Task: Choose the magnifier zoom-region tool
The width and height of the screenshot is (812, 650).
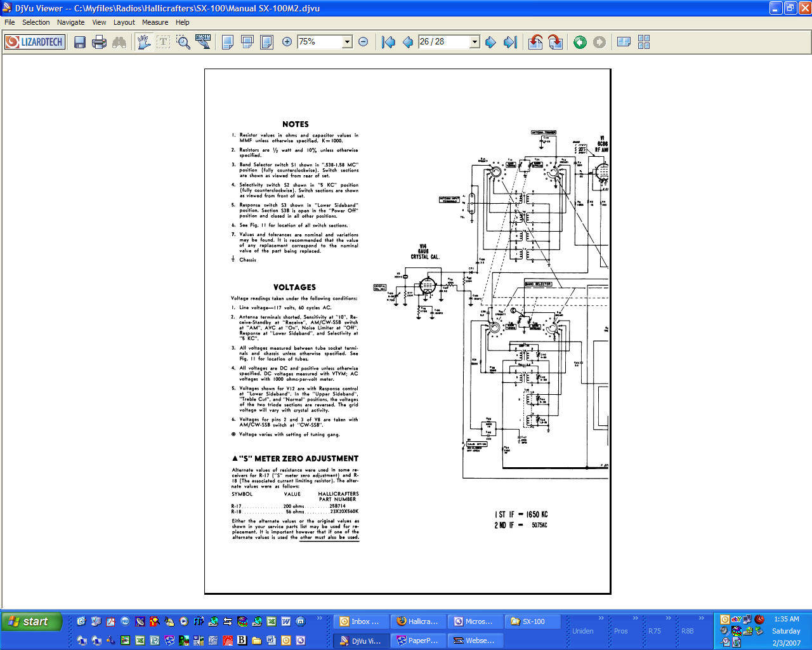Action: coord(183,42)
